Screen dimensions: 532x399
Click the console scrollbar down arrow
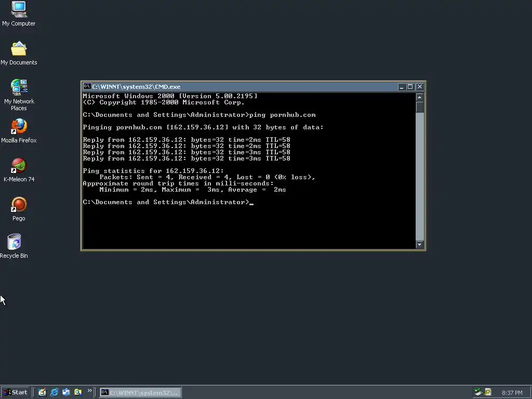[x=420, y=244]
